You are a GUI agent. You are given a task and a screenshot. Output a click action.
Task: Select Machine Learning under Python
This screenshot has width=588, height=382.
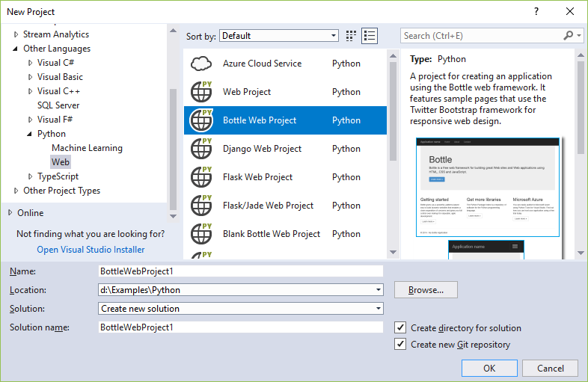click(87, 148)
